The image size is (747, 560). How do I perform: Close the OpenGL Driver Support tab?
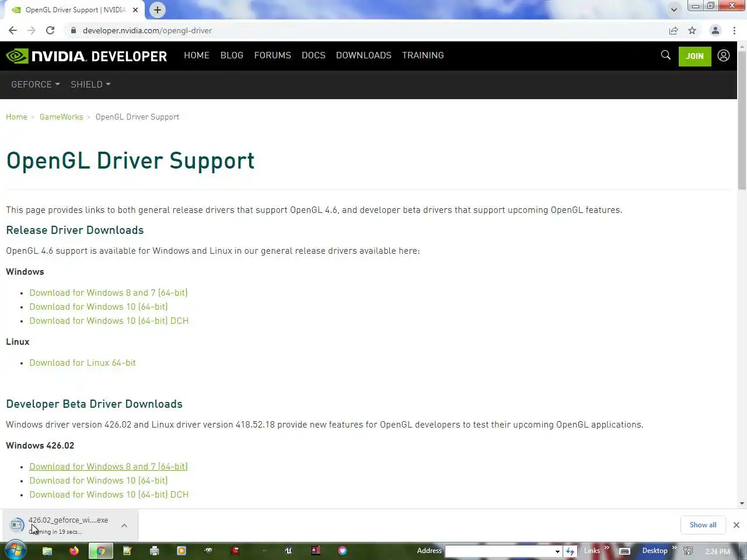coord(135,10)
